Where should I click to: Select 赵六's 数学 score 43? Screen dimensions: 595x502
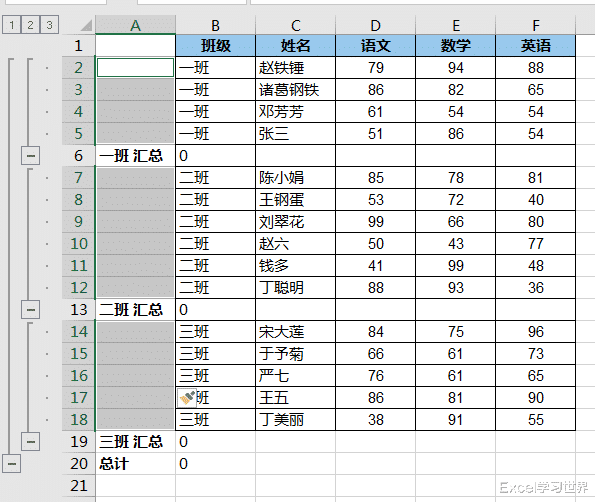pyautogui.click(x=455, y=244)
